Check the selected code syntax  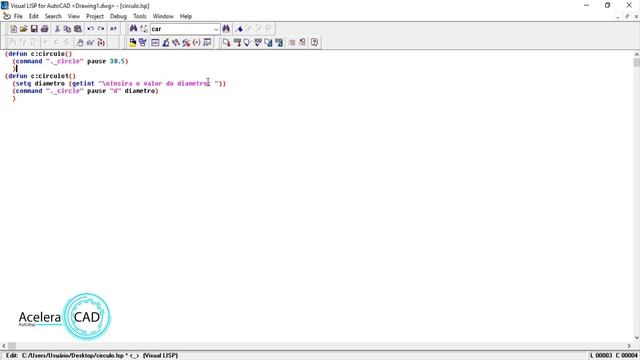point(258,42)
